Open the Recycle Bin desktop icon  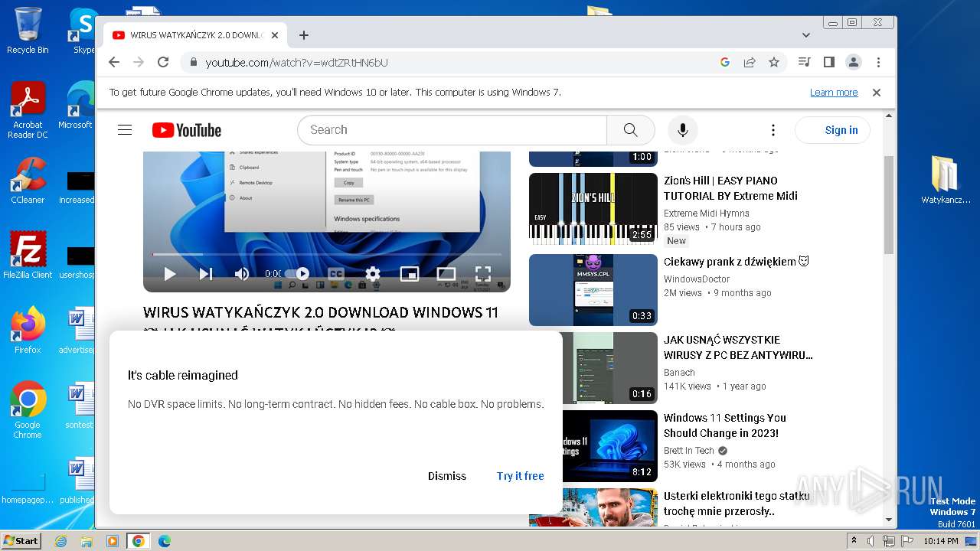pos(28,31)
